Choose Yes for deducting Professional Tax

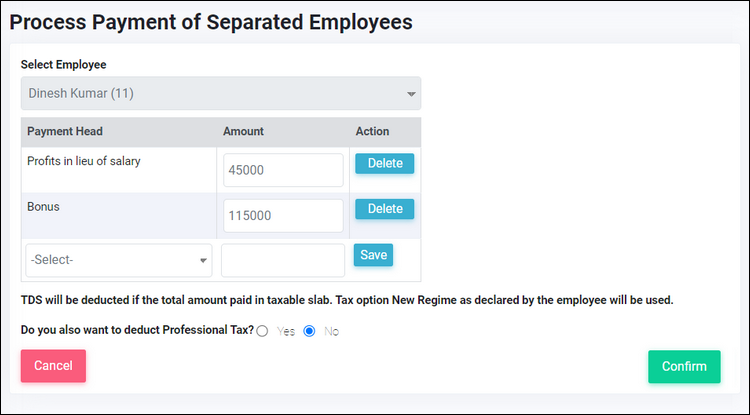click(x=262, y=331)
